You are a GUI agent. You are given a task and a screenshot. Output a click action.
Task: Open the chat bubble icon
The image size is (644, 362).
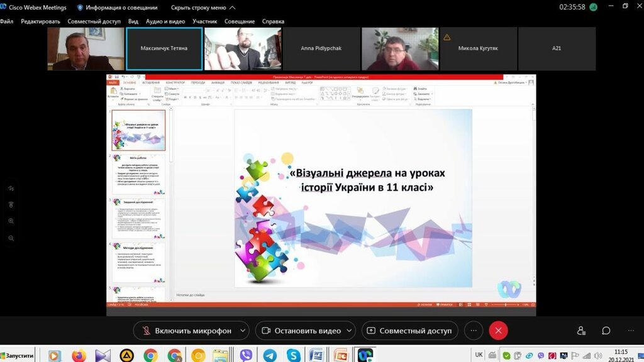(x=606, y=331)
